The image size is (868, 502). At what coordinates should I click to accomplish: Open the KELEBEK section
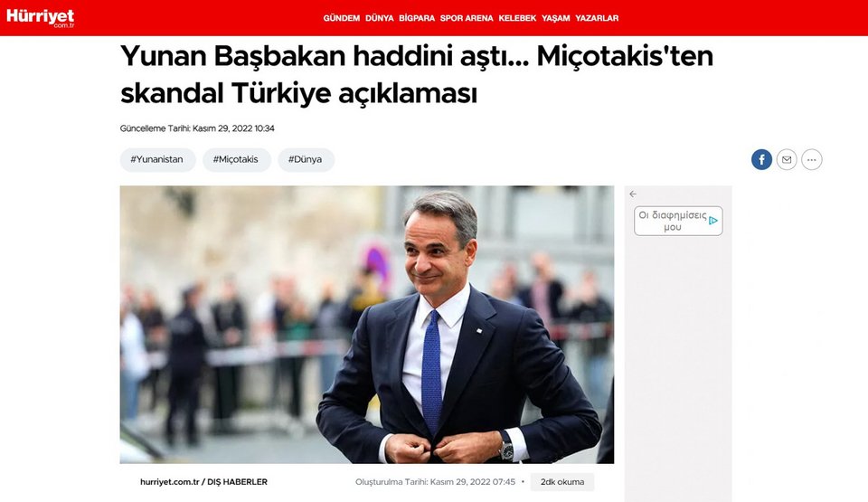tap(517, 18)
